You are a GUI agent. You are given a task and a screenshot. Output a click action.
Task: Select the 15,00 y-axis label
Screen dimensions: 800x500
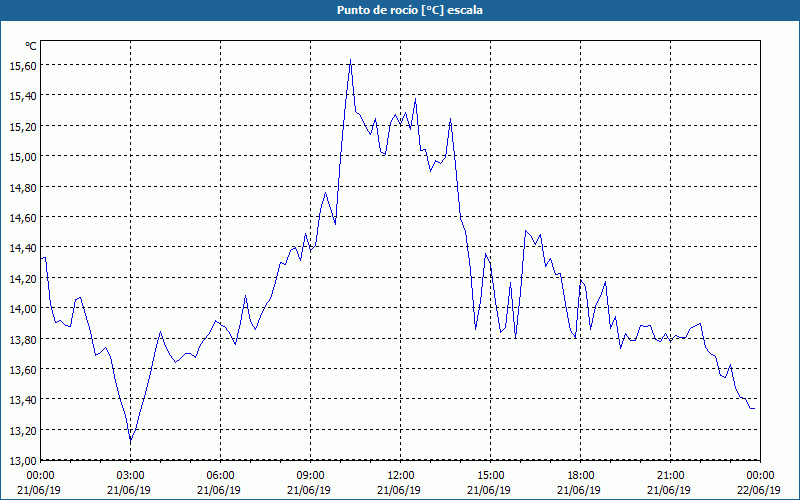click(x=23, y=156)
